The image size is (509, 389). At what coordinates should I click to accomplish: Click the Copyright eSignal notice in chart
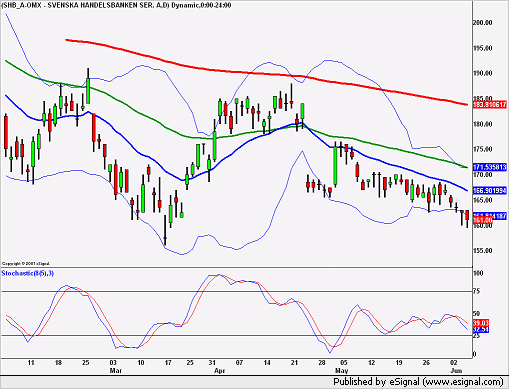coord(26,264)
